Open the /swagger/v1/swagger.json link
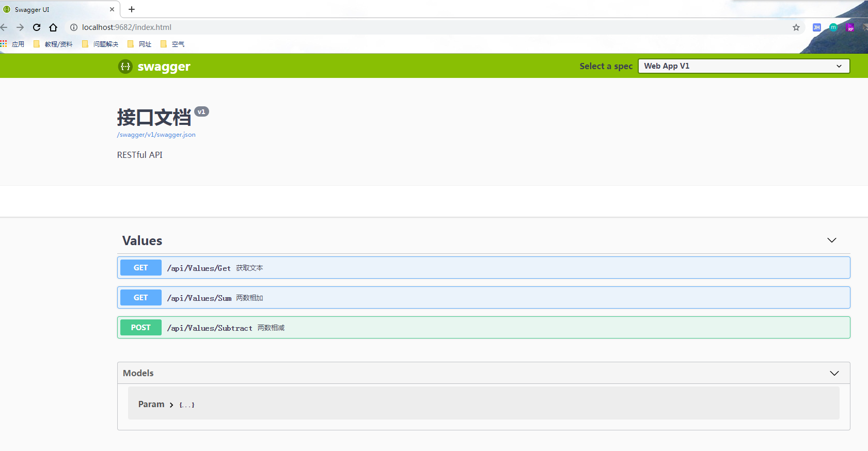 point(156,135)
